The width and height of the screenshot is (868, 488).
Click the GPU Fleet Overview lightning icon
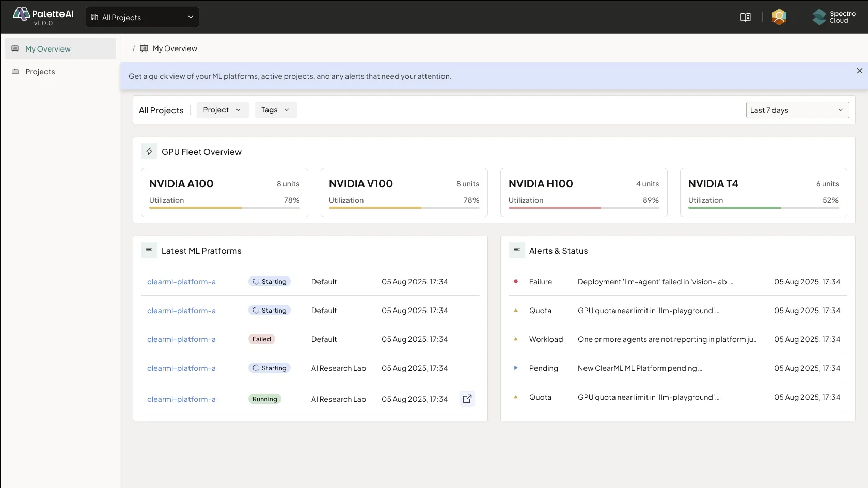149,151
